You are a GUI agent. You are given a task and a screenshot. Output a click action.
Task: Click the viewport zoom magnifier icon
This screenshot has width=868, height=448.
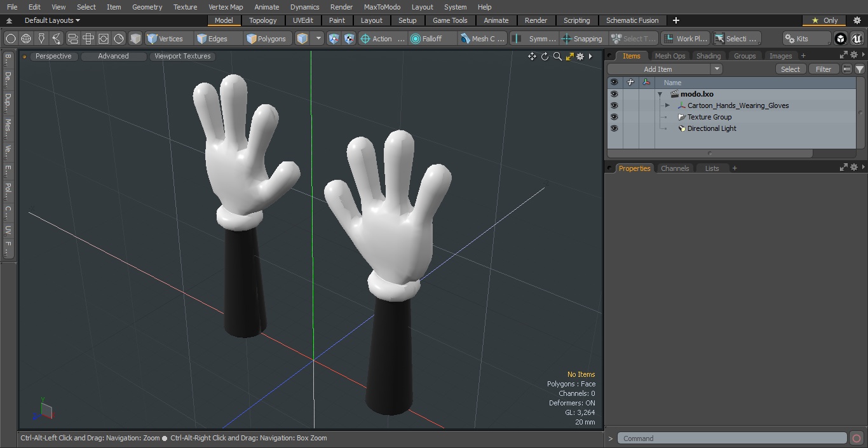tap(557, 57)
